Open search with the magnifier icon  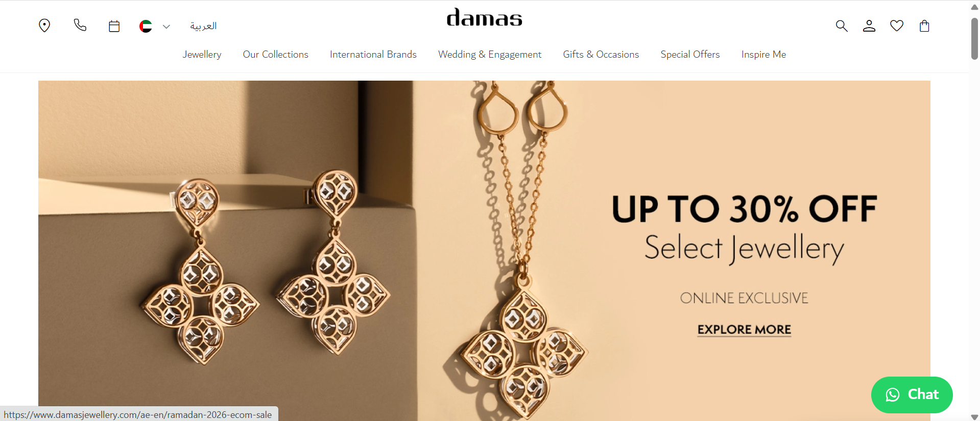[841, 26]
